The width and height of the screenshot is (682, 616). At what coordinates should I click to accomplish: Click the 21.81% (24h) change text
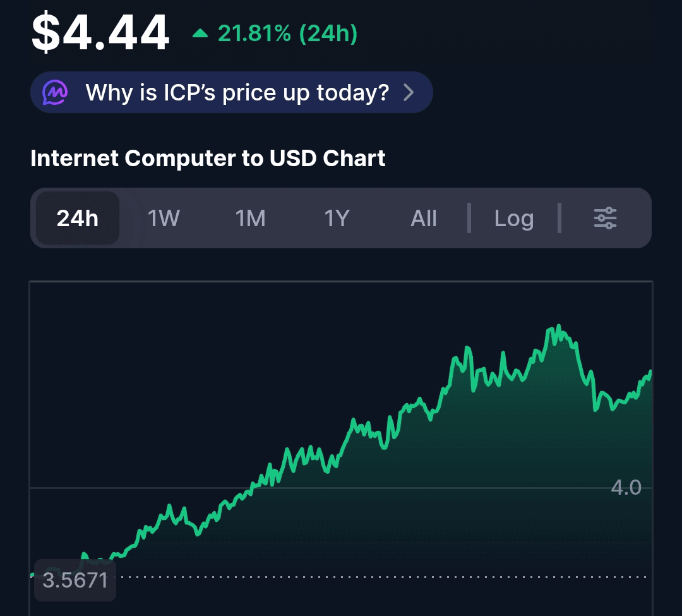click(287, 33)
